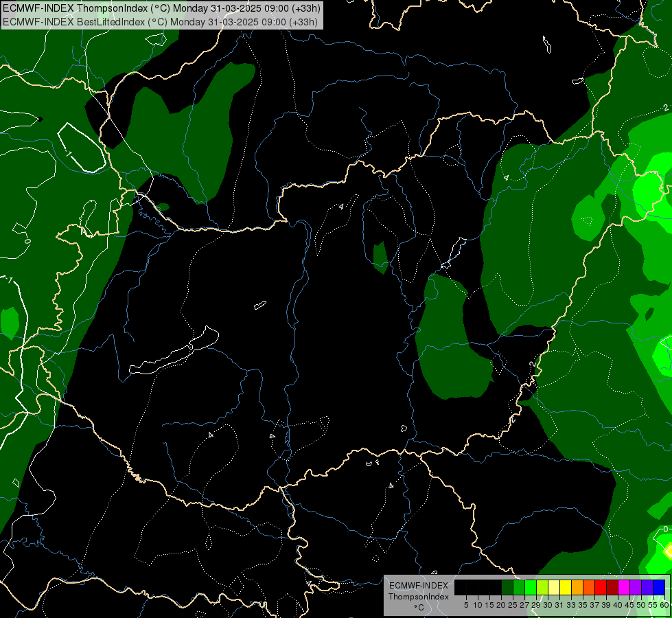672x618 pixels.
Task: Click the legend tick value 31
Action: [559, 605]
